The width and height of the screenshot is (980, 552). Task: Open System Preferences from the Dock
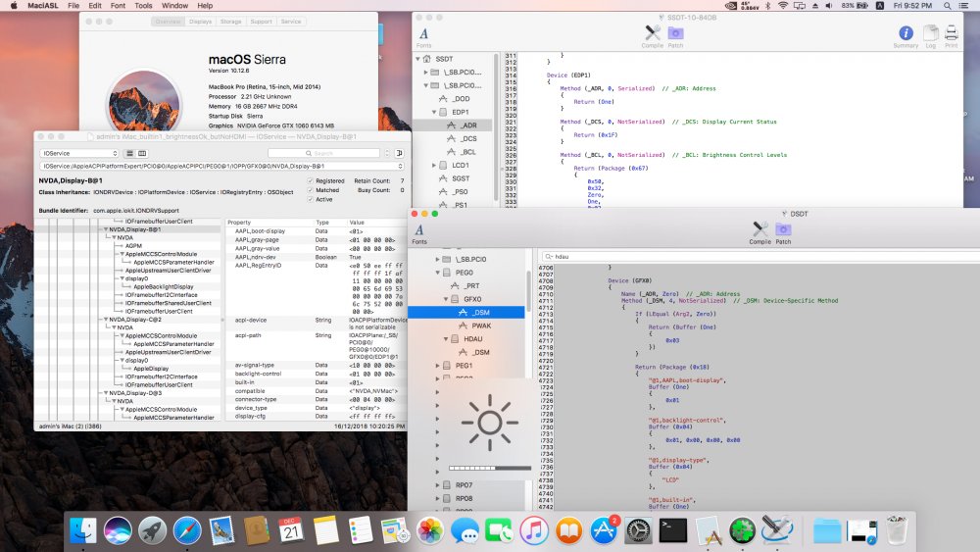click(x=638, y=530)
